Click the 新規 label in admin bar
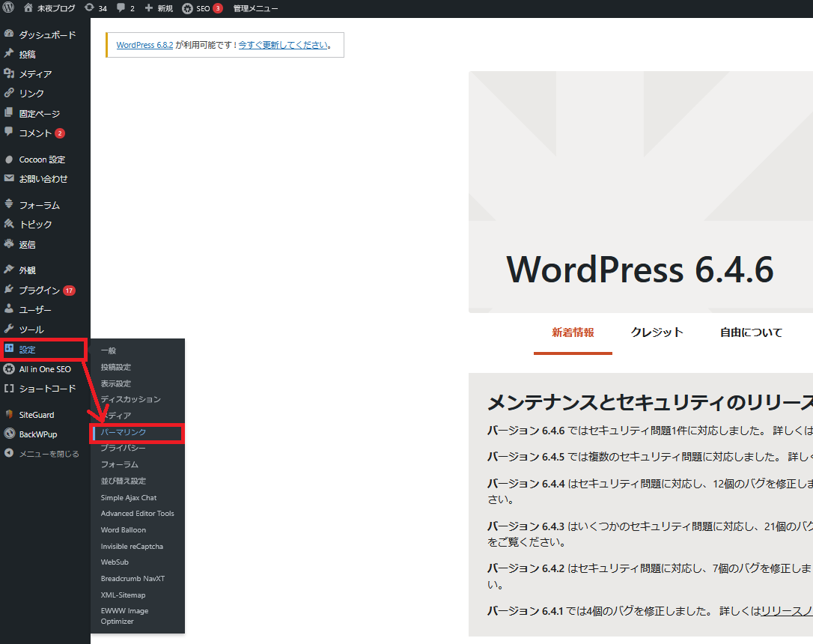Viewport: 813px width, 644px height. coord(165,8)
